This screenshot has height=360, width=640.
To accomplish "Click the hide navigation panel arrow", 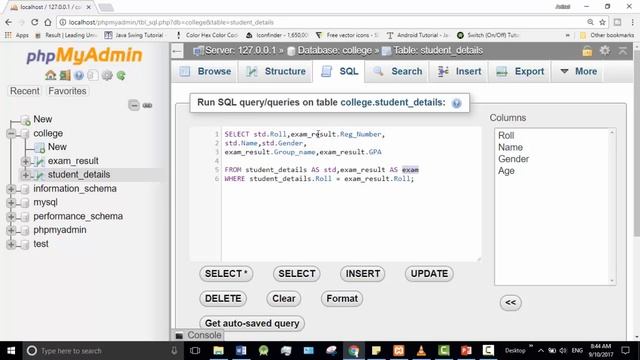I will pyautogui.click(x=177, y=51).
